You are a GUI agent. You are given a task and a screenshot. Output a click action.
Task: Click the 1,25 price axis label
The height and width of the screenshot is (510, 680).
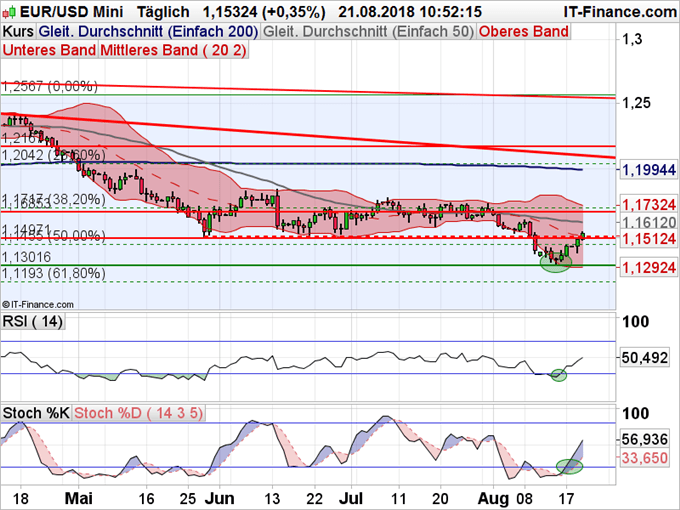[636, 103]
